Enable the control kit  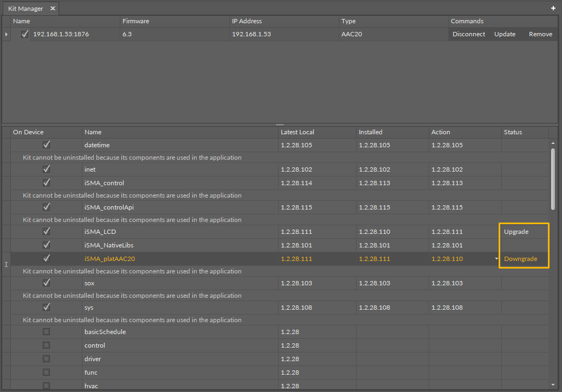(x=46, y=345)
